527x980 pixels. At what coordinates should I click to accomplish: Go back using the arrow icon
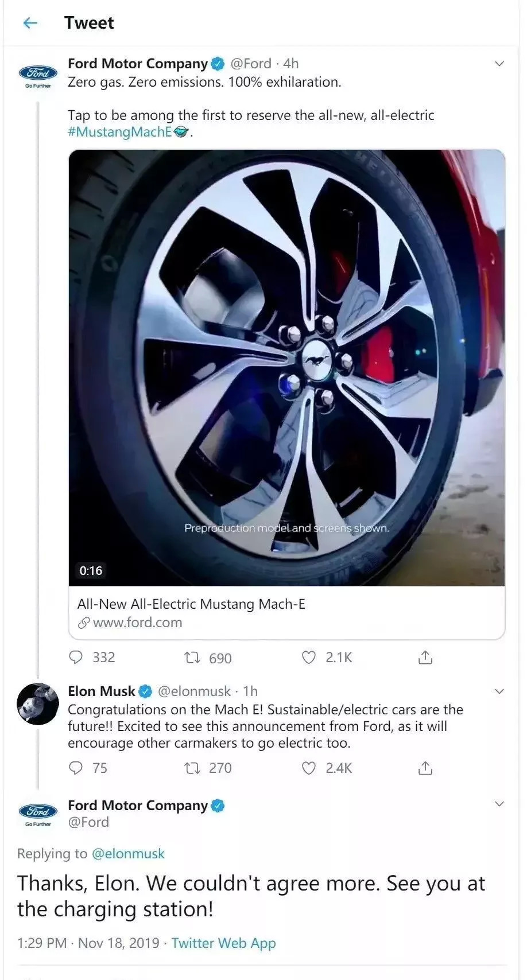pos(30,23)
